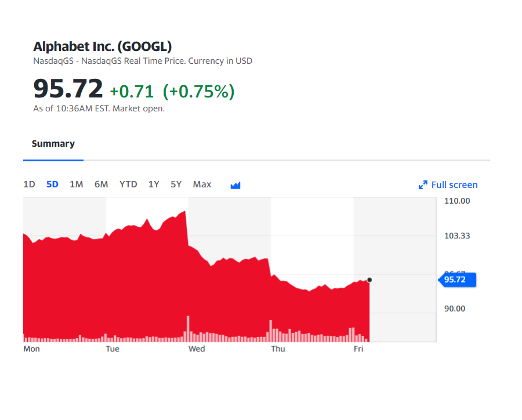
Task: Click the blue 95.72 price marker
Action: pos(457,280)
